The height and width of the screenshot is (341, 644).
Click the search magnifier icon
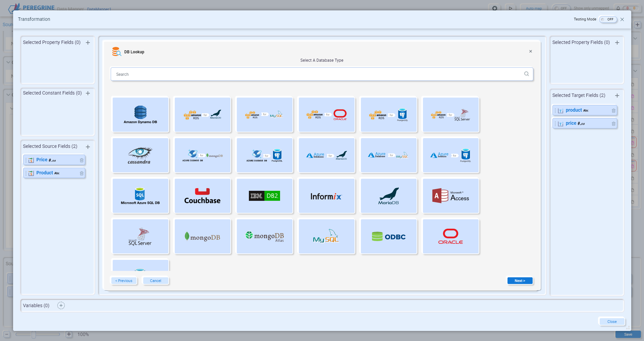pos(527,74)
